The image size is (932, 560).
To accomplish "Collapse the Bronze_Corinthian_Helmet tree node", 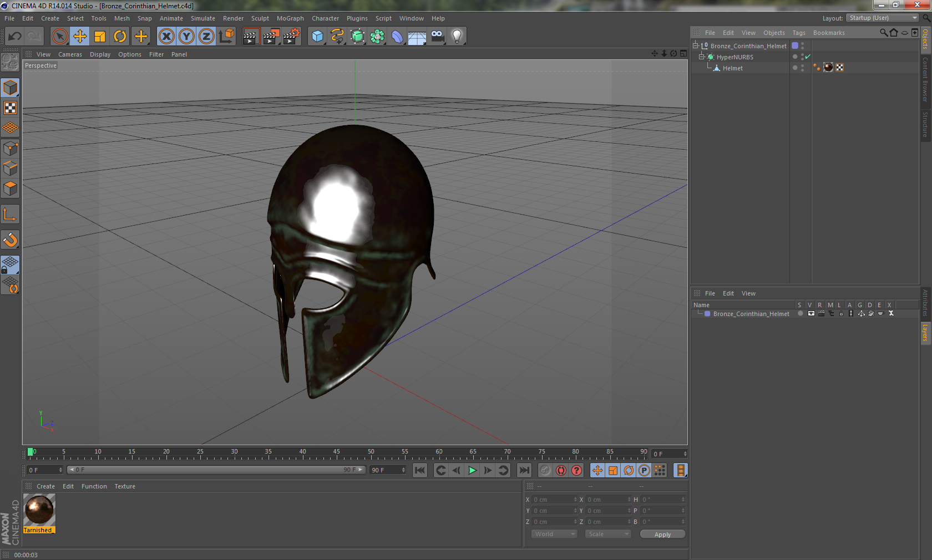I will pos(695,45).
